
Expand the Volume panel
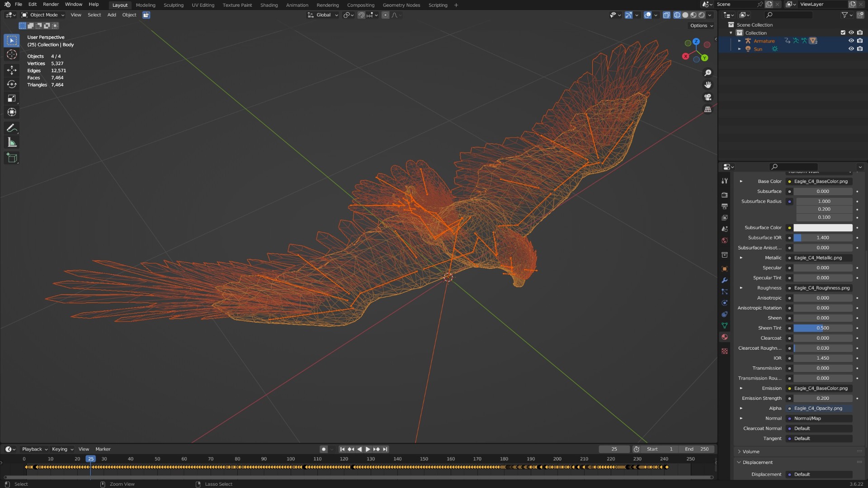(x=751, y=451)
